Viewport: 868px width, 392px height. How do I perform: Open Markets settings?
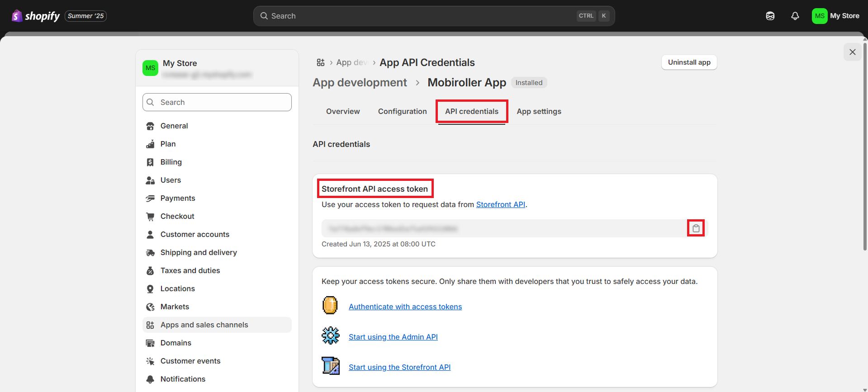217,307
